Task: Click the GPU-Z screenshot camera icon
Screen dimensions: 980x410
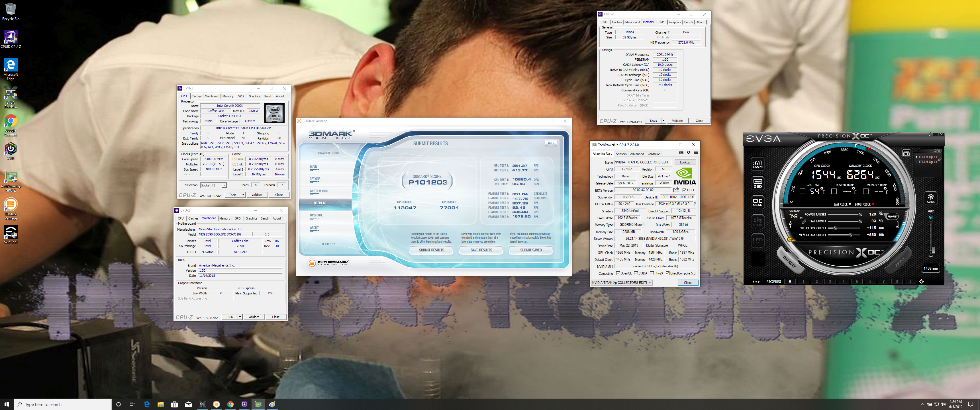Action: (x=681, y=153)
